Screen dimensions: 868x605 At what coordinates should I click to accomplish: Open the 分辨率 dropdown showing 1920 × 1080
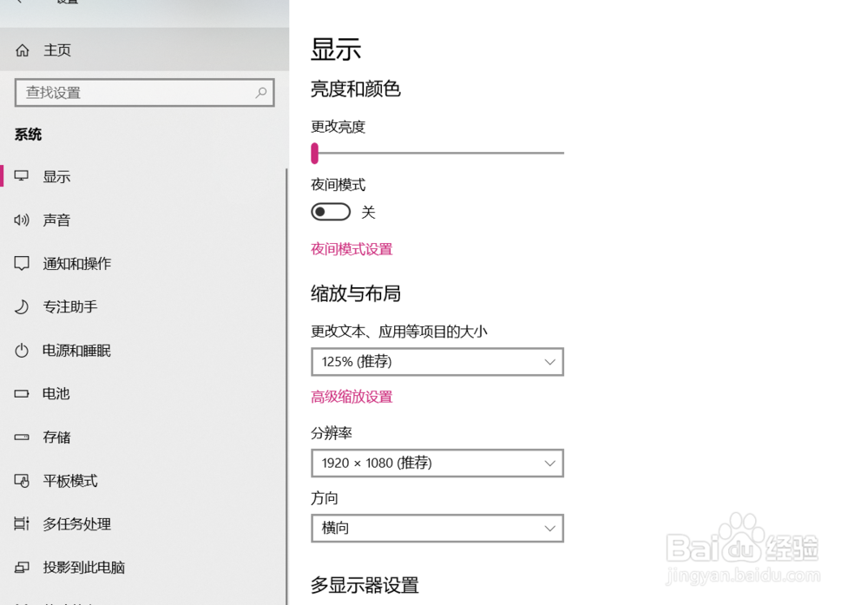point(437,463)
